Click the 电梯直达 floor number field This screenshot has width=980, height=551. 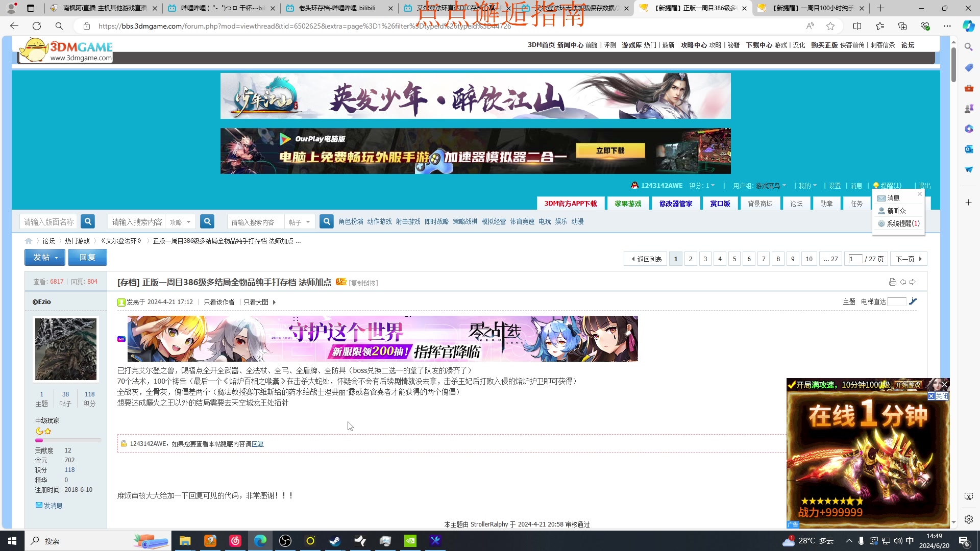897,302
